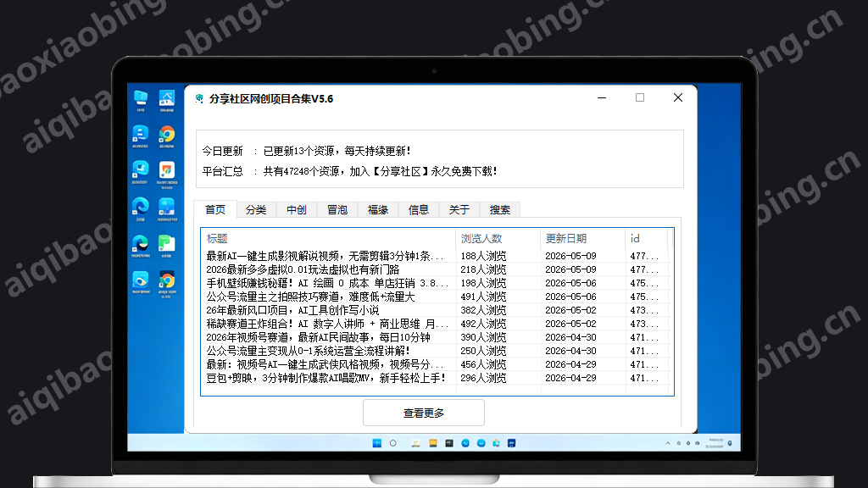Select row 公众号流量主变现从0-1
This screenshot has width=868, height=488.
437,351
